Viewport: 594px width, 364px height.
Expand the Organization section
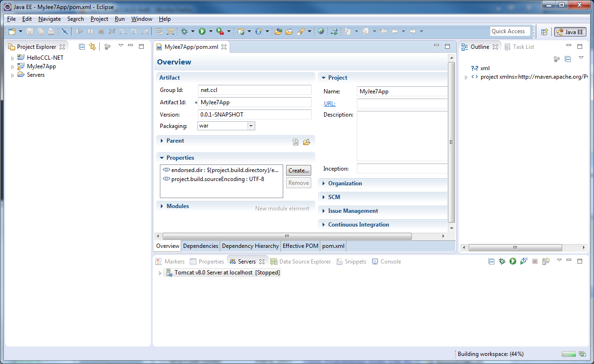pyautogui.click(x=345, y=183)
